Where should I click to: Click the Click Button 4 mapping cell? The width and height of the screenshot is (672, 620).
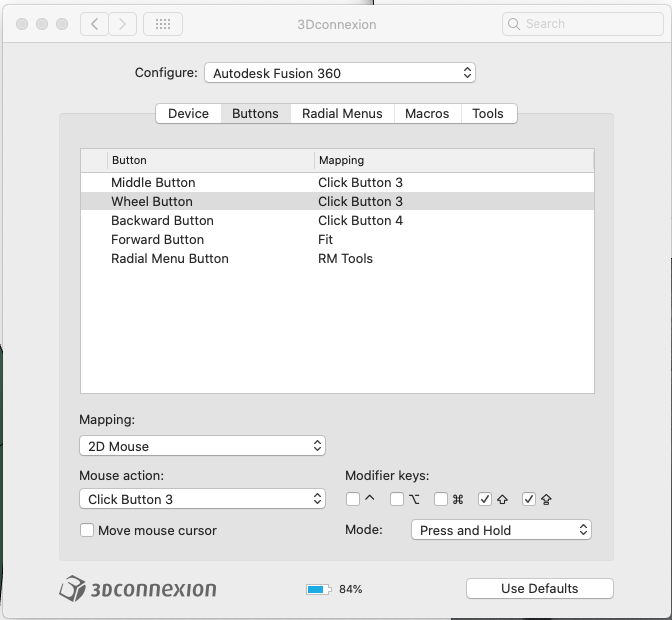point(360,220)
